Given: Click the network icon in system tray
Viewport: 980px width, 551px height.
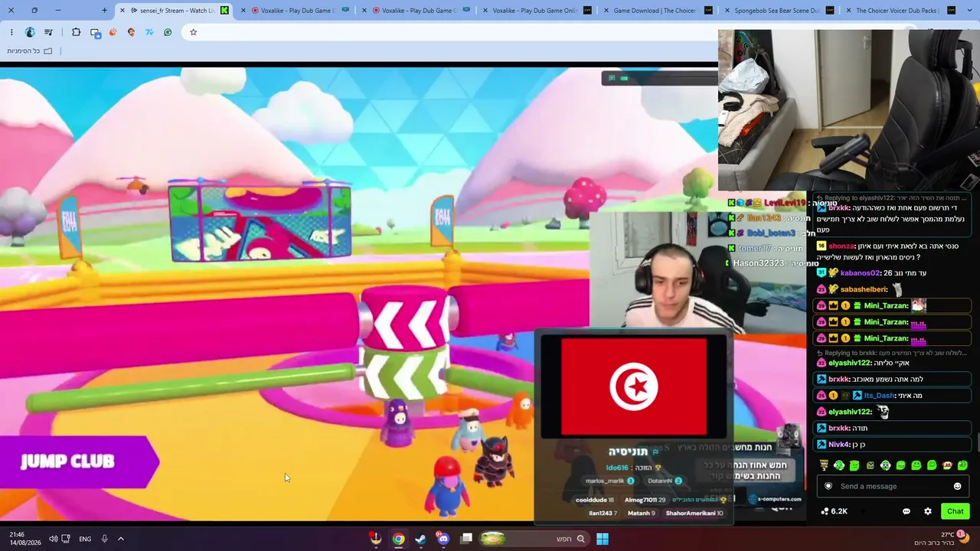Looking at the screenshot, I should pyautogui.click(x=66, y=539).
